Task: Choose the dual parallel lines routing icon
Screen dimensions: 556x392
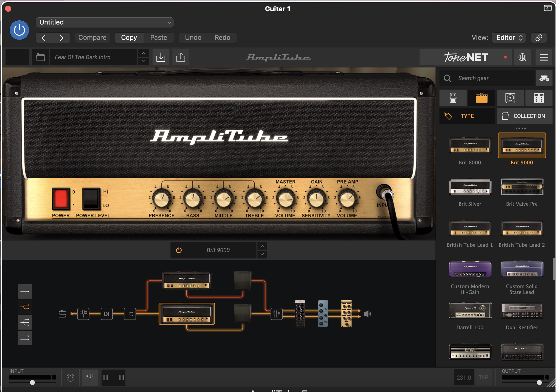Action: (25, 338)
